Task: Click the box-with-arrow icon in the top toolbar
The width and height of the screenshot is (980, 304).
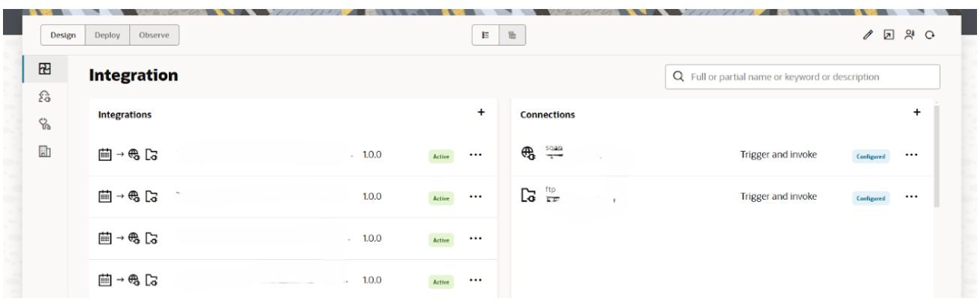Action: pos(888,35)
